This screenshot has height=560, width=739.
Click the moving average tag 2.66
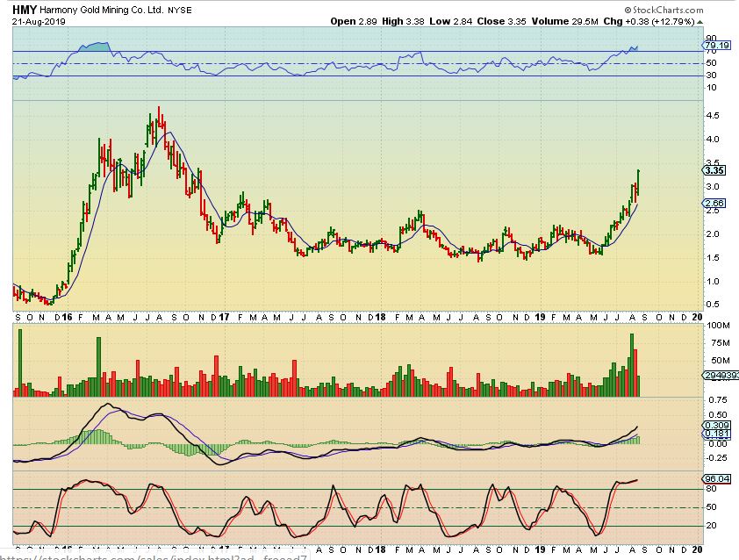[x=714, y=203]
